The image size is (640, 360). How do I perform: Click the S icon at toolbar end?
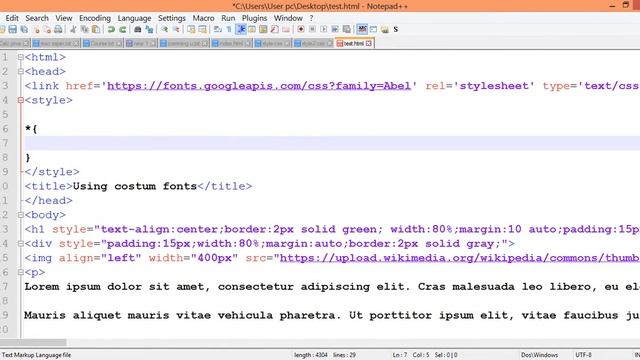(x=396, y=29)
